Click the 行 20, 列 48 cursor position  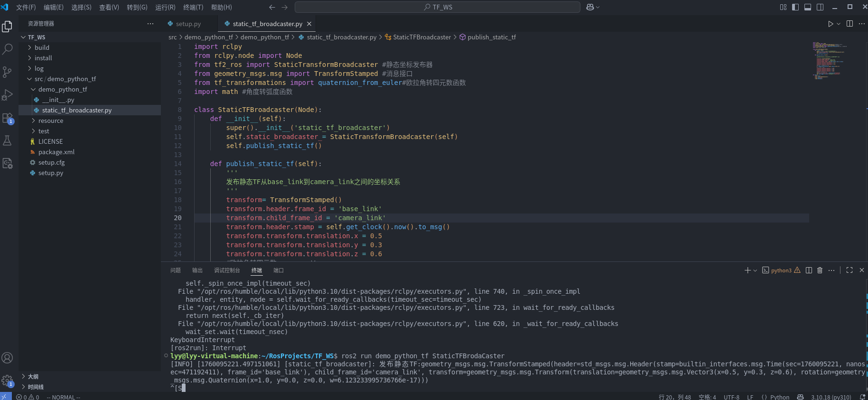pos(675,397)
